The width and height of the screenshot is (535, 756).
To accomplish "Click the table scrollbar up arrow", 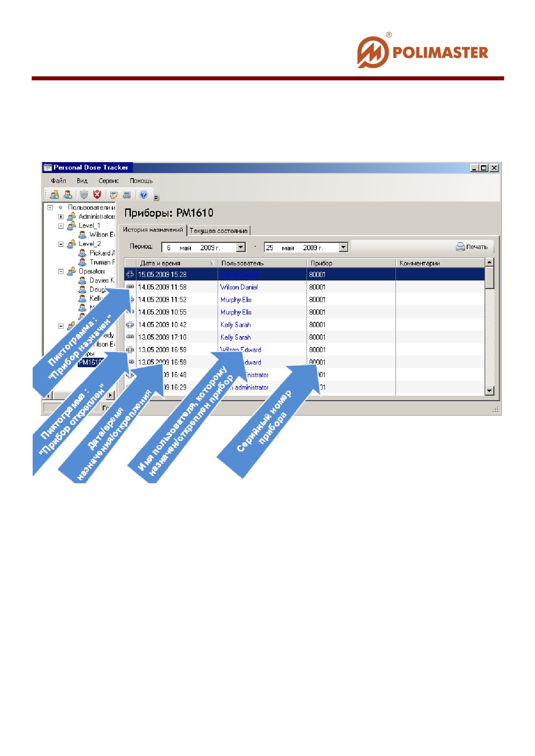I will (489, 262).
